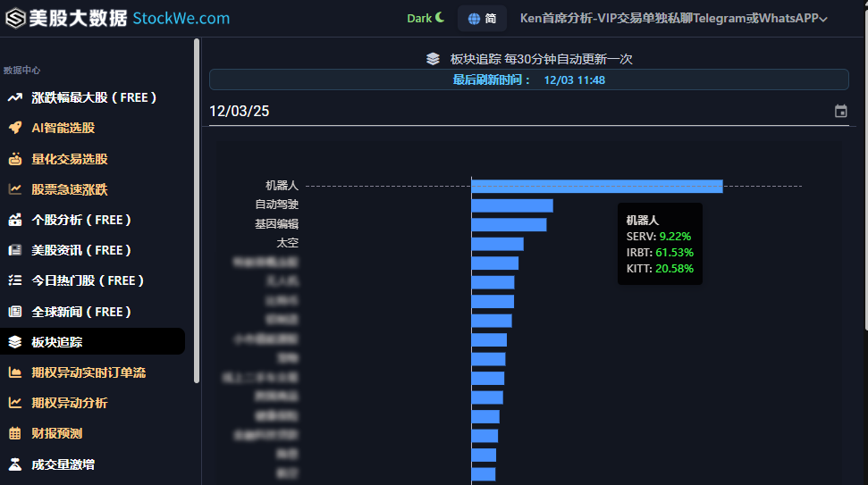Click the newspaper icon beside 美股资讯
The width and height of the screenshot is (868, 485).
[15, 250]
